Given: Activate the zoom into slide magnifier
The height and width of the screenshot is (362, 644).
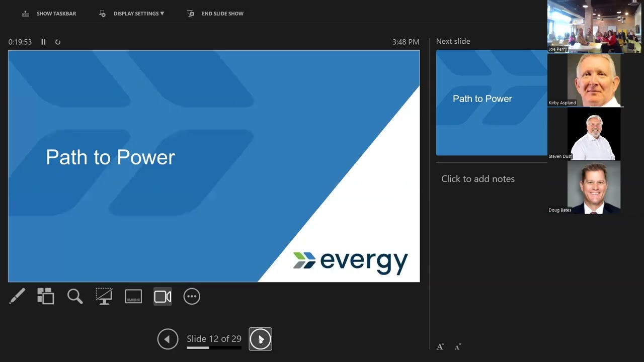Looking at the screenshot, I should pyautogui.click(x=75, y=297).
